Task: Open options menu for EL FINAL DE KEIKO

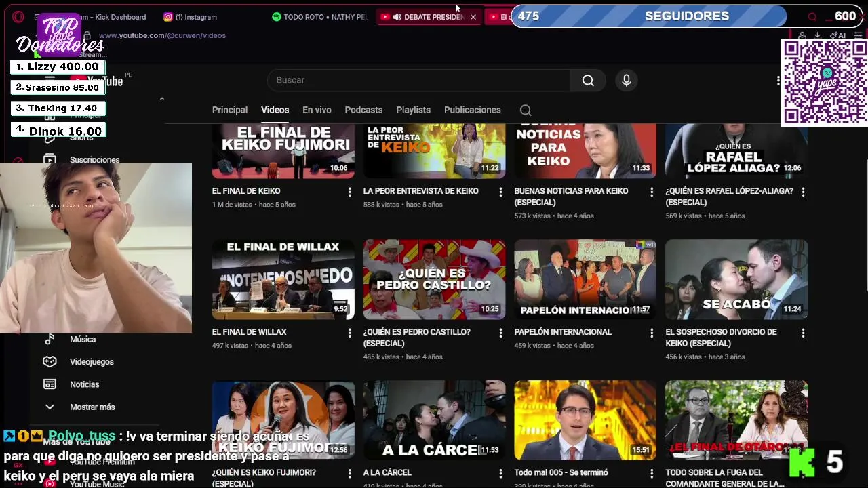Action: [350, 192]
